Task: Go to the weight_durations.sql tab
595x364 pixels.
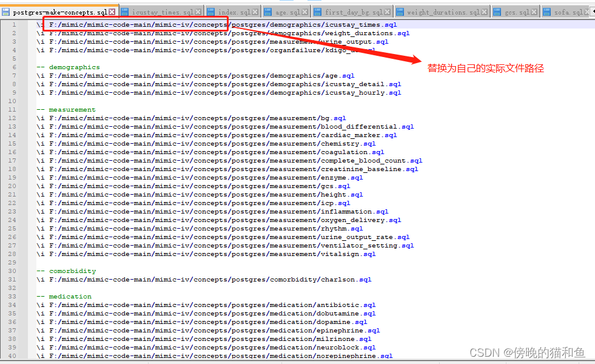Action: point(442,12)
